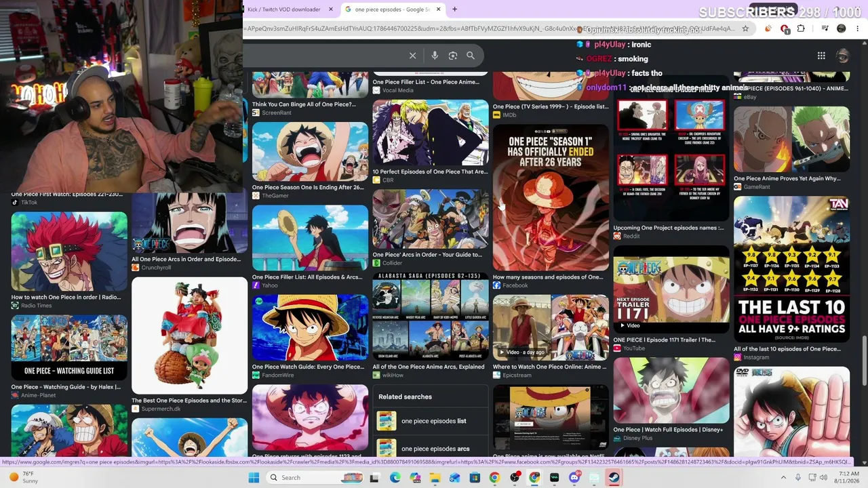This screenshot has height=488, width=868.
Task: Open 'All One Piece Arcs in Order' Crunchyroll link
Action: click(x=186, y=259)
